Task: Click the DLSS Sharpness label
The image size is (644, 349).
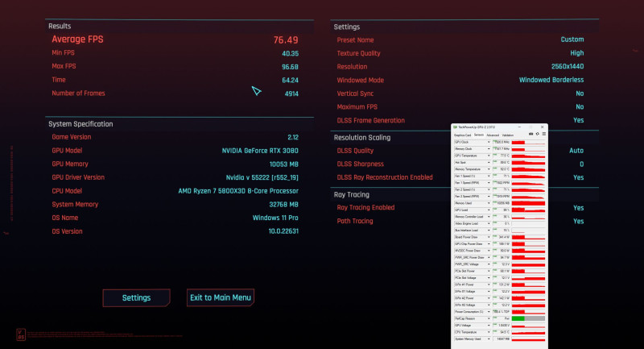Action: point(360,164)
